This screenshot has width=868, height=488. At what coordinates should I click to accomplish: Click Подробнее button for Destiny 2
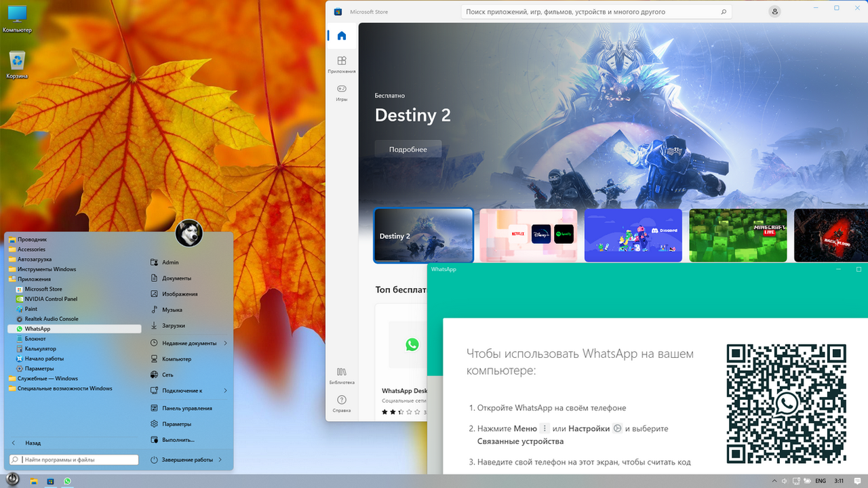[408, 149]
